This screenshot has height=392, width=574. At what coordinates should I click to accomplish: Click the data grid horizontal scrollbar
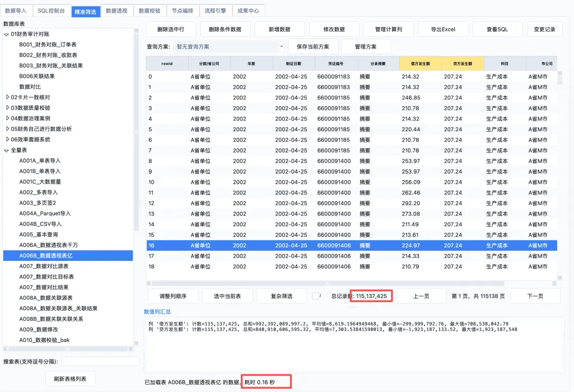[327, 283]
